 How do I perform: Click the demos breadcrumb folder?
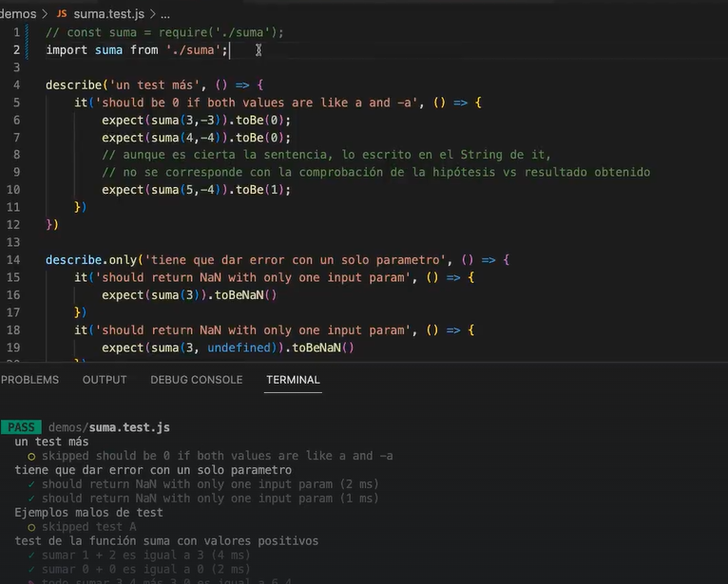[18, 14]
